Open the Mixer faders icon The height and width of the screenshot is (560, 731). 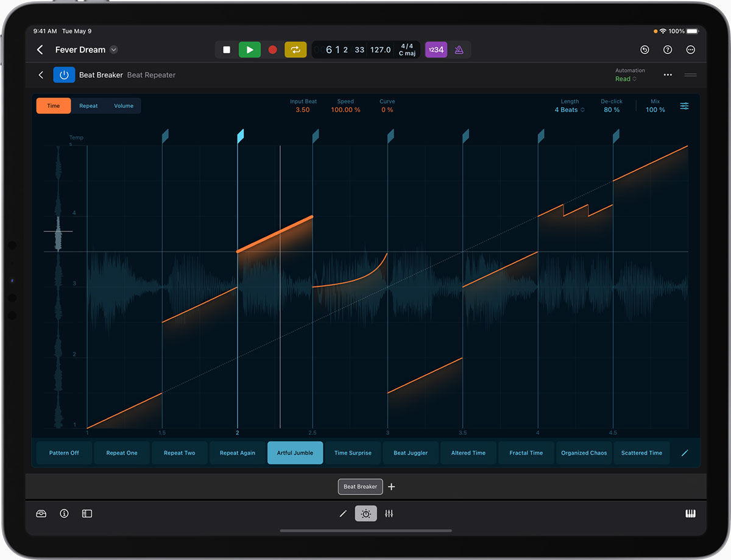[389, 514]
